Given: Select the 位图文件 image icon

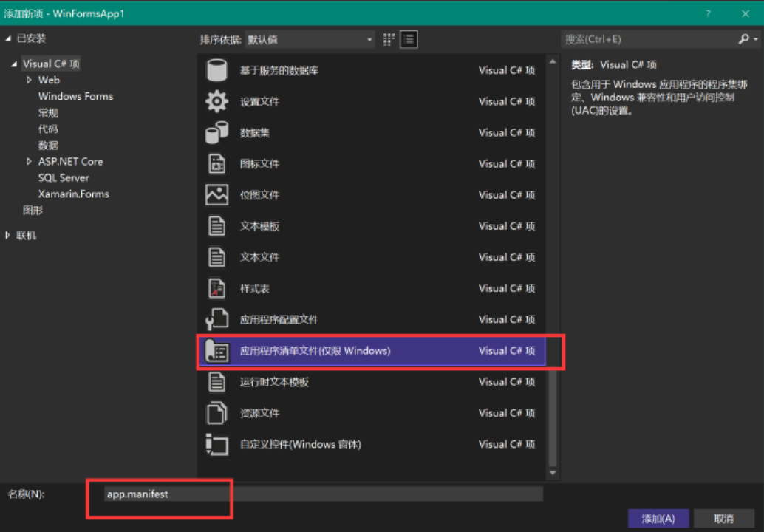Looking at the screenshot, I should pos(217,194).
